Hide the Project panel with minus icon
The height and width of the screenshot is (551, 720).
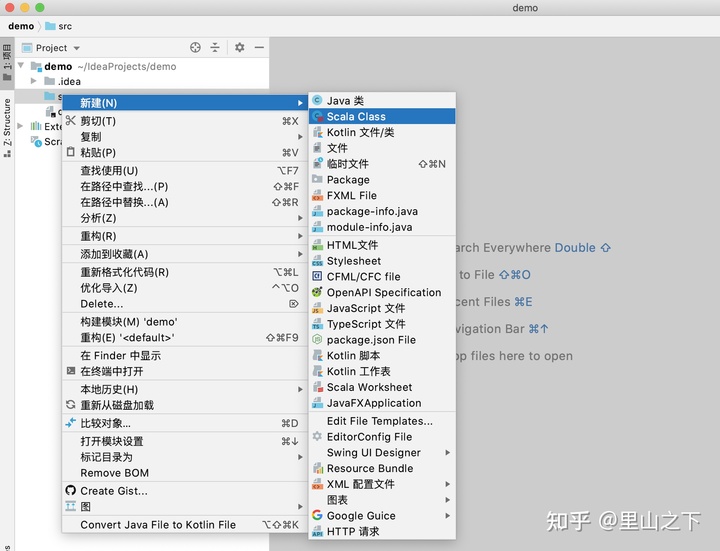tap(259, 47)
